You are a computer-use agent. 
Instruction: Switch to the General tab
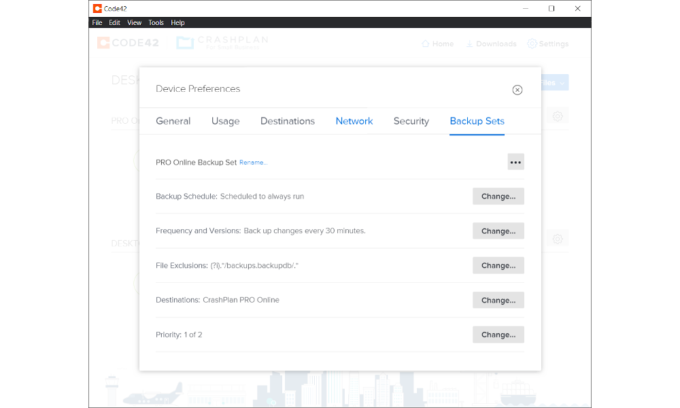coord(173,121)
